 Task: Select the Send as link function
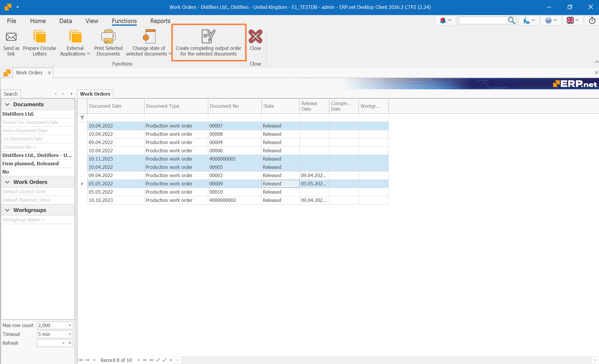pyautogui.click(x=11, y=43)
